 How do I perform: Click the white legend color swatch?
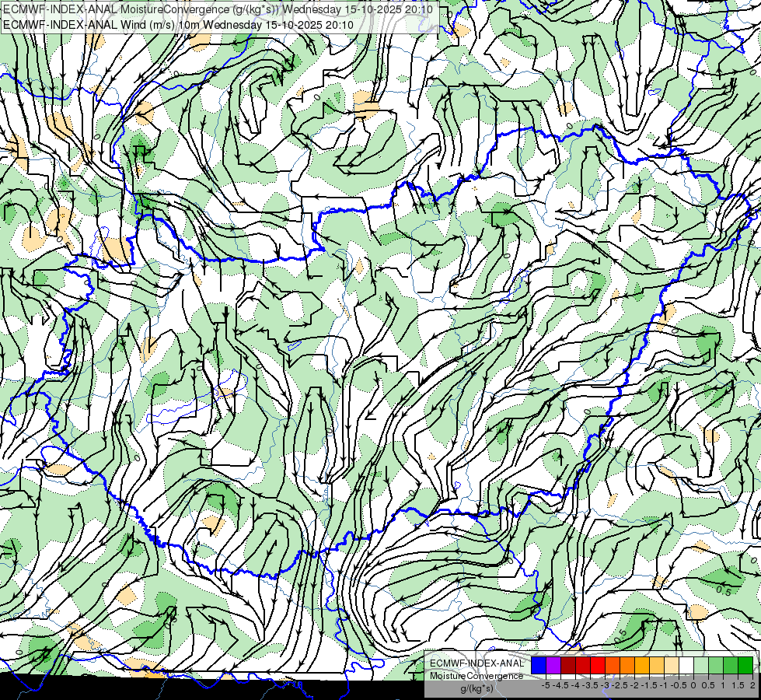click(686, 665)
